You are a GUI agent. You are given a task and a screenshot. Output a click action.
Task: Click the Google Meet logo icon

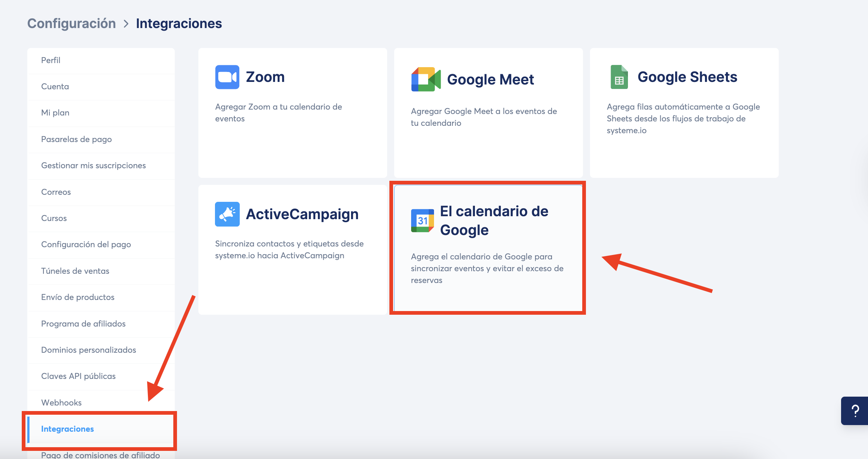(426, 79)
